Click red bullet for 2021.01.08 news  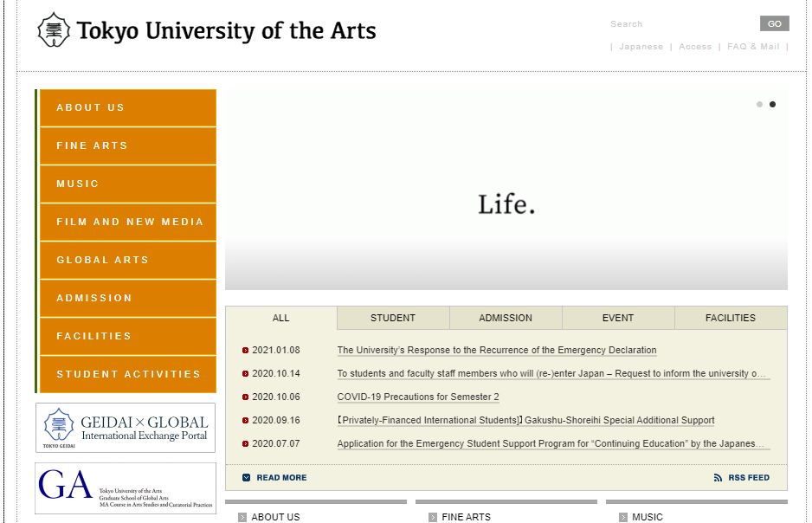pyautogui.click(x=246, y=350)
